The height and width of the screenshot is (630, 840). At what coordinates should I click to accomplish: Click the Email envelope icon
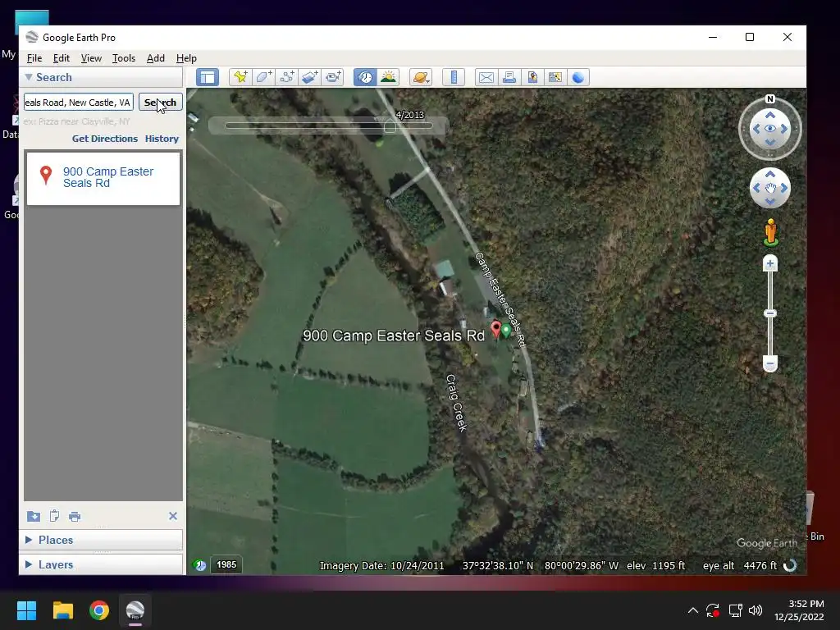point(486,77)
